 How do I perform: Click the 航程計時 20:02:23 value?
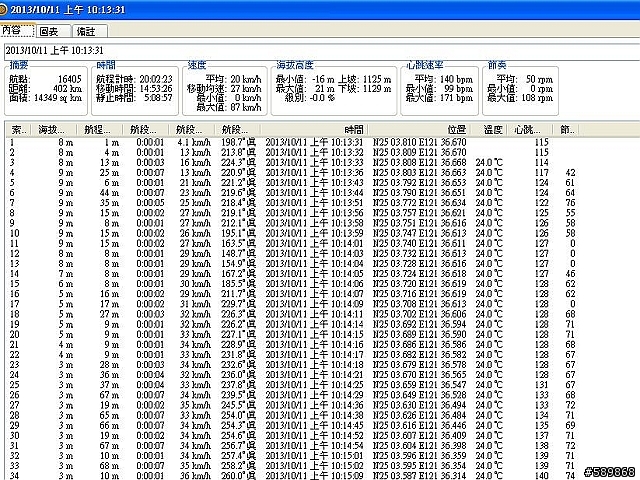pyautogui.click(x=156, y=79)
